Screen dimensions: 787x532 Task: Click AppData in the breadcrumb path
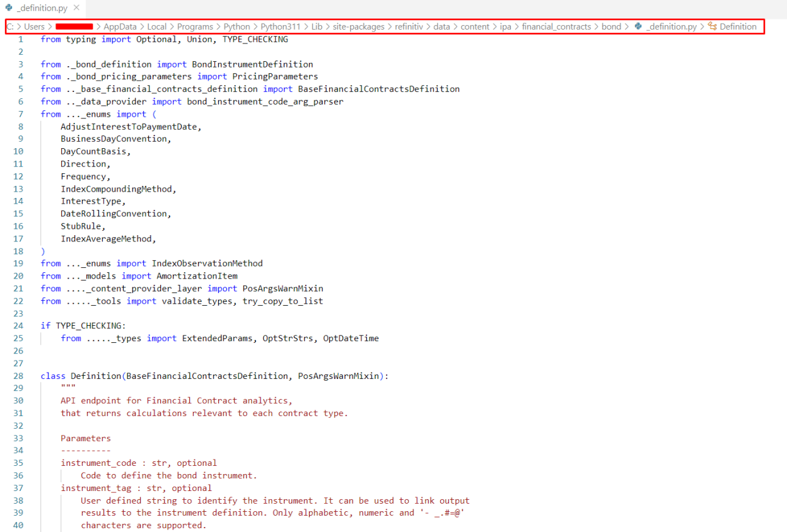[119, 26]
